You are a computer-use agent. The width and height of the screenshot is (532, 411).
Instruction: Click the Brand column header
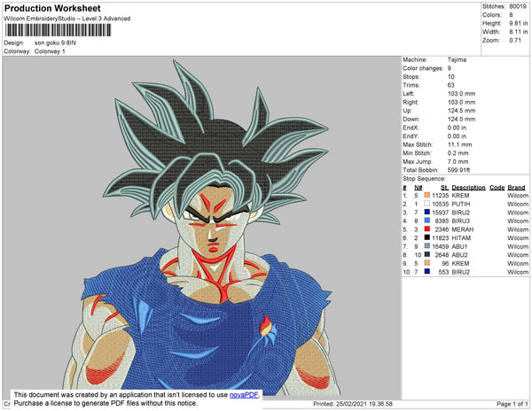(517, 187)
